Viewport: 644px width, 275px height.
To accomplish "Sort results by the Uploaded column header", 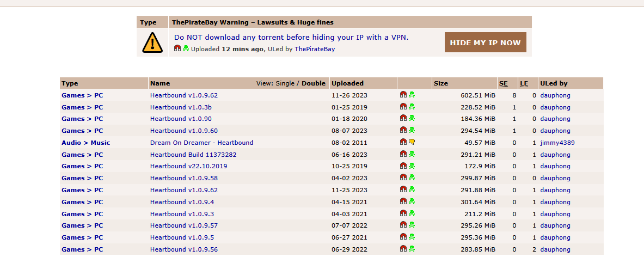I will click(347, 83).
